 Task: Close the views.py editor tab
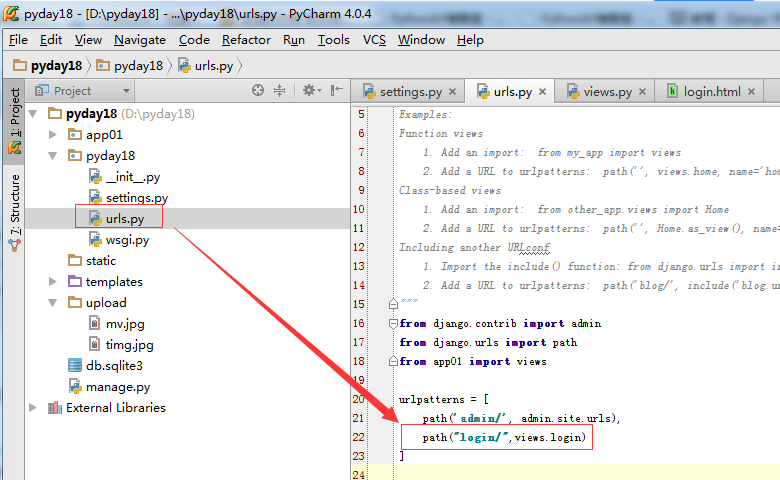click(643, 92)
